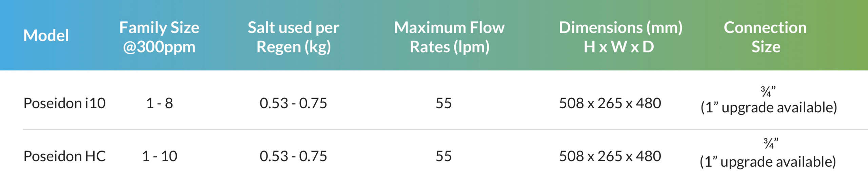Select Poseidon i10's salt value 0.53 - 0.75
Viewport: 868px width, 188px height.
pos(293,103)
